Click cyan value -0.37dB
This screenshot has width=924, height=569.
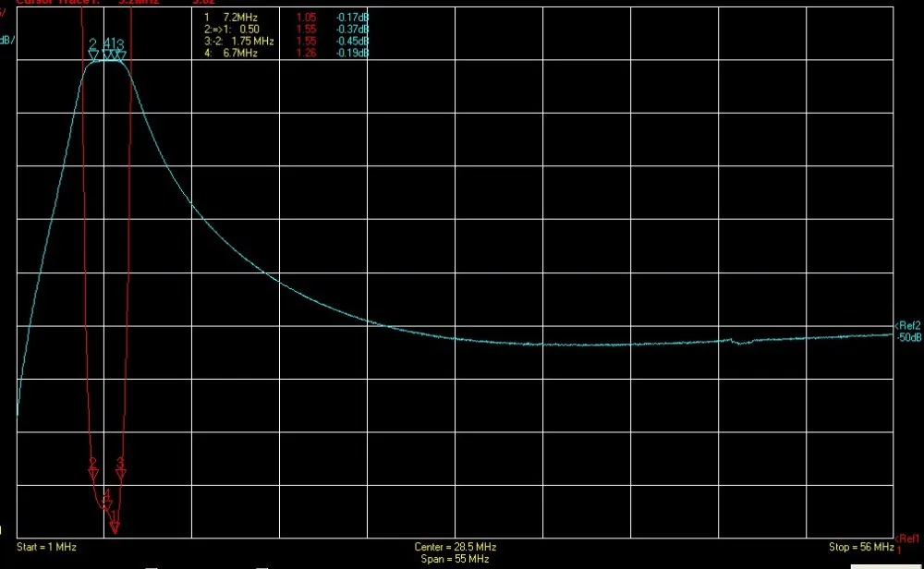click(352, 30)
